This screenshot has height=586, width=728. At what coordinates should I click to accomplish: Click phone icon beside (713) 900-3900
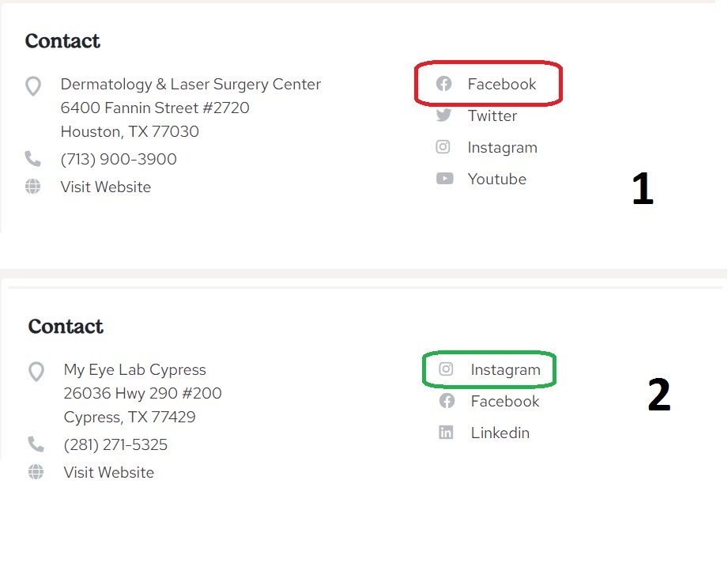[x=32, y=159]
